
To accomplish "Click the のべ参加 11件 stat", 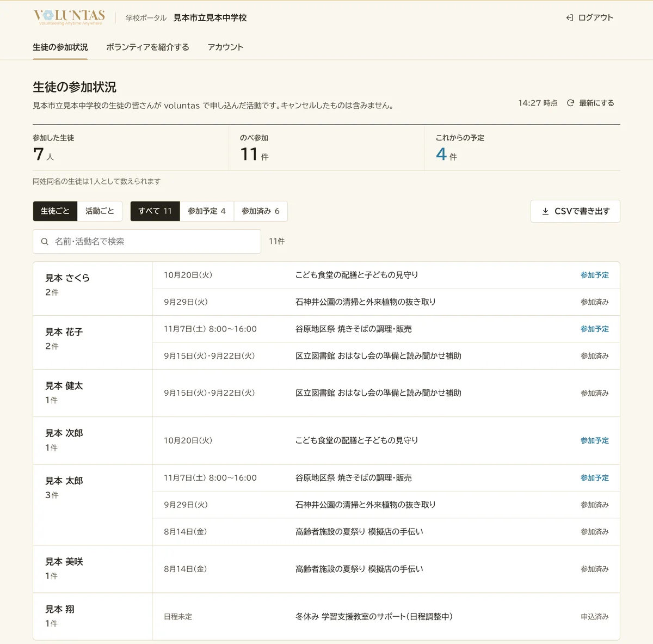I will [x=326, y=148].
